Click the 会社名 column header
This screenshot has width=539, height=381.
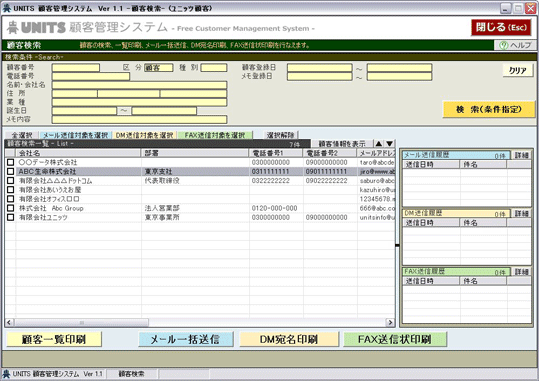point(78,153)
